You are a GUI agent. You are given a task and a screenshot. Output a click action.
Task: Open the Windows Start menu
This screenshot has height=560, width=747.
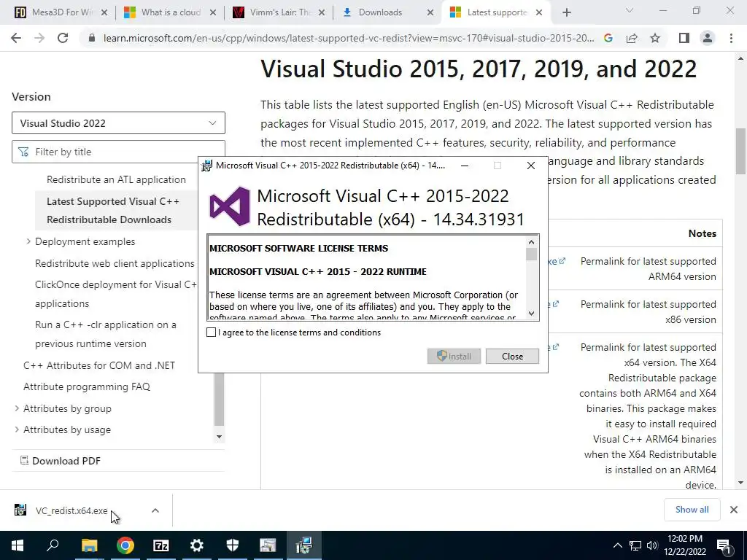18,545
